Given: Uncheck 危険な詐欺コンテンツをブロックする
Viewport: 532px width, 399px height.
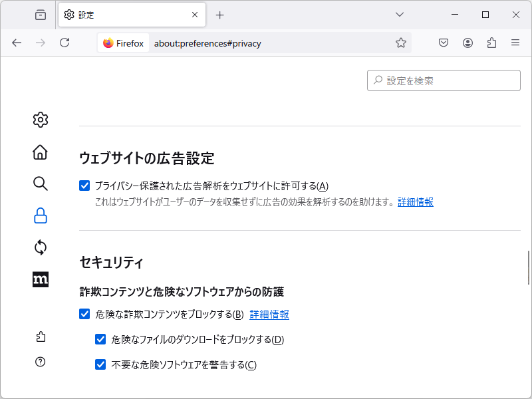Looking at the screenshot, I should [x=84, y=315].
